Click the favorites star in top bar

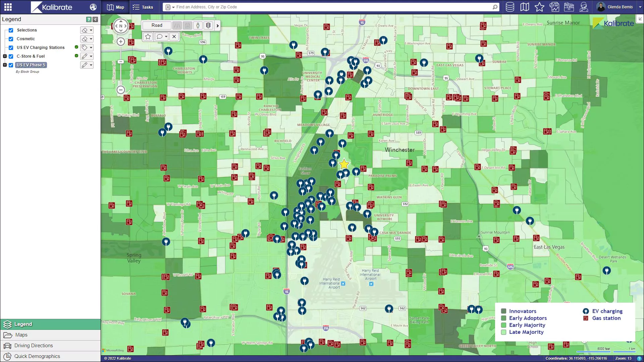click(x=539, y=7)
